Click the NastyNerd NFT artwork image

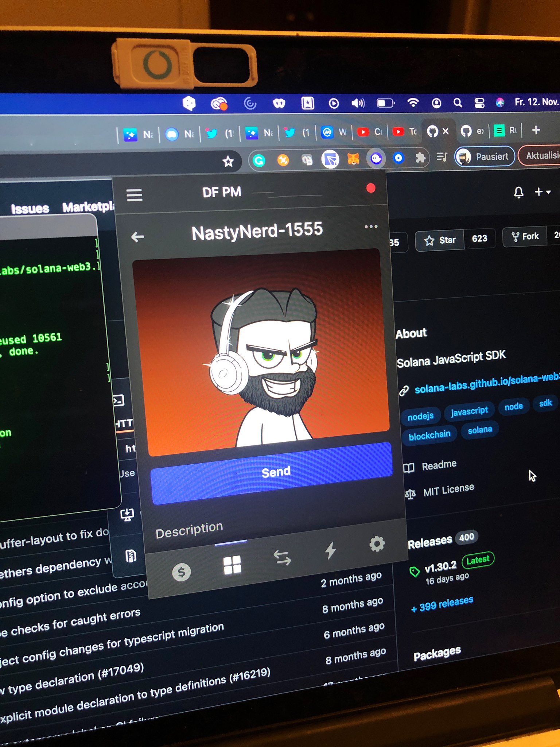coord(261,352)
